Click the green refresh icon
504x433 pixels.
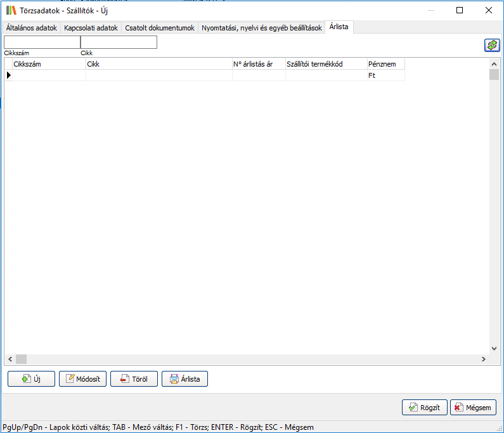(491, 45)
